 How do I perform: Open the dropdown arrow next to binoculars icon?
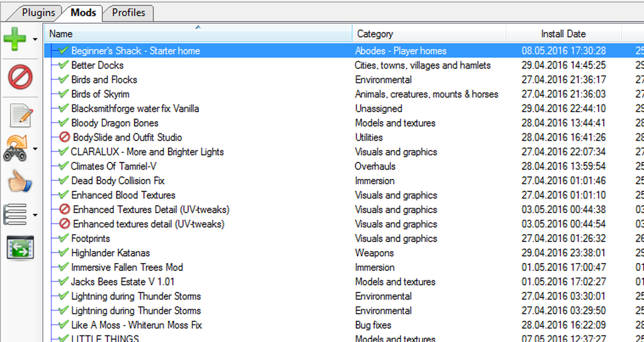point(35,149)
